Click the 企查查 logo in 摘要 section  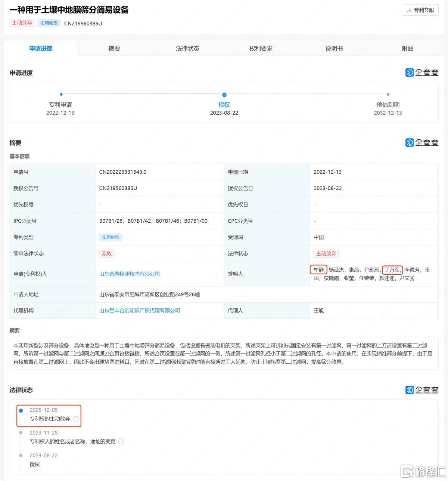pos(422,142)
